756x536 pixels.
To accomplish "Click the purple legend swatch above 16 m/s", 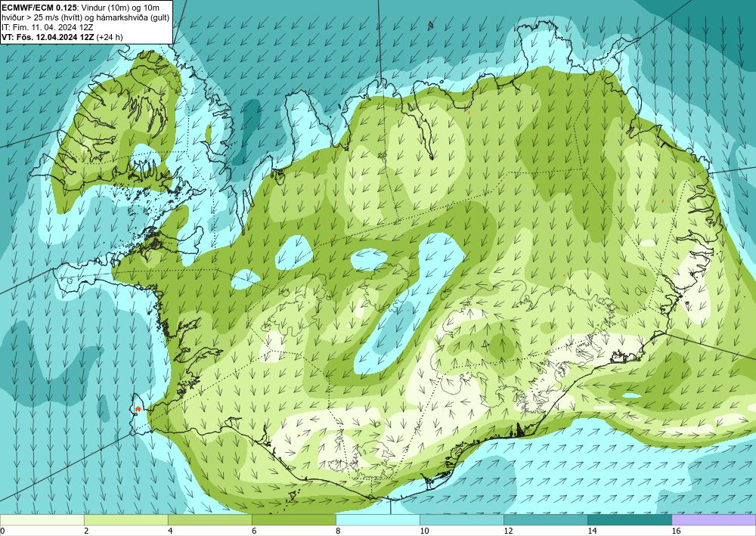I will (714, 520).
